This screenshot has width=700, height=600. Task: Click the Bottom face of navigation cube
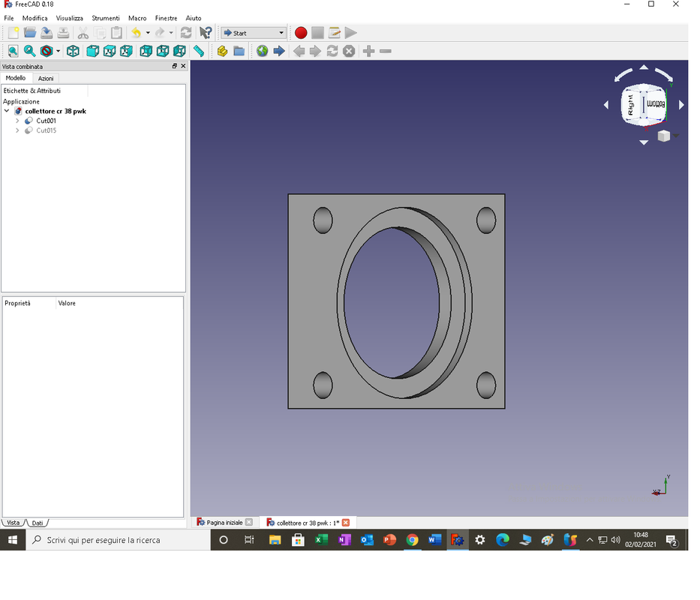pyautogui.click(x=656, y=104)
